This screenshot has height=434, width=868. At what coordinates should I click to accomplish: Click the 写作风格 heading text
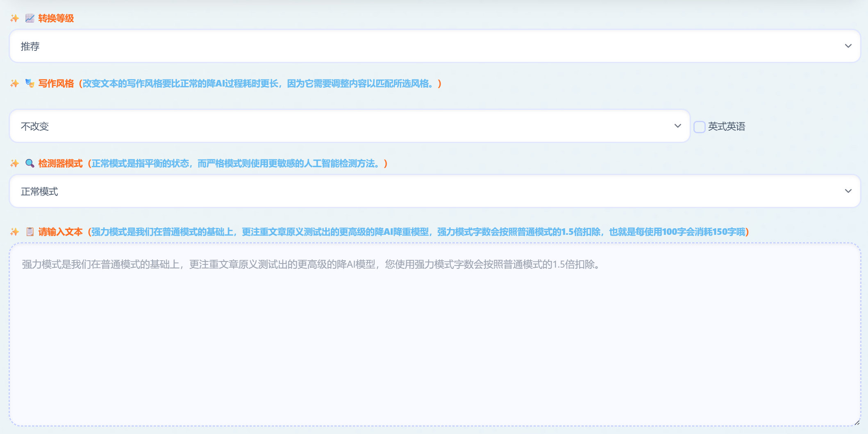click(x=56, y=84)
